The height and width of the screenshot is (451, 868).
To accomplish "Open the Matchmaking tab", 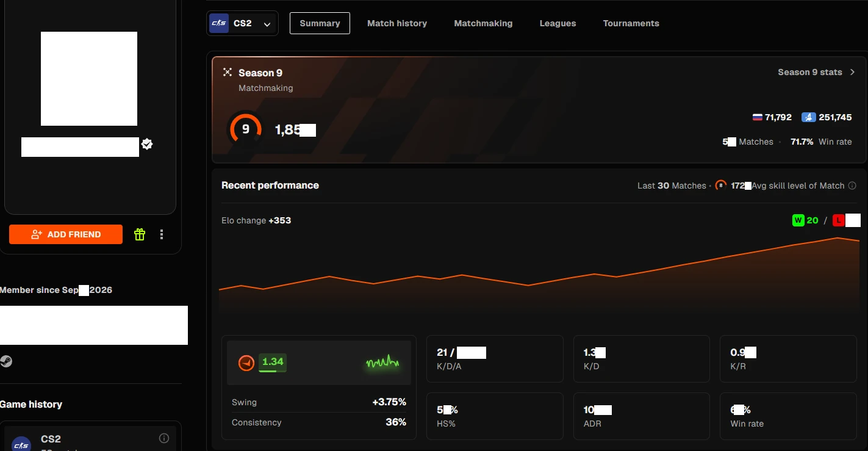I will [483, 23].
